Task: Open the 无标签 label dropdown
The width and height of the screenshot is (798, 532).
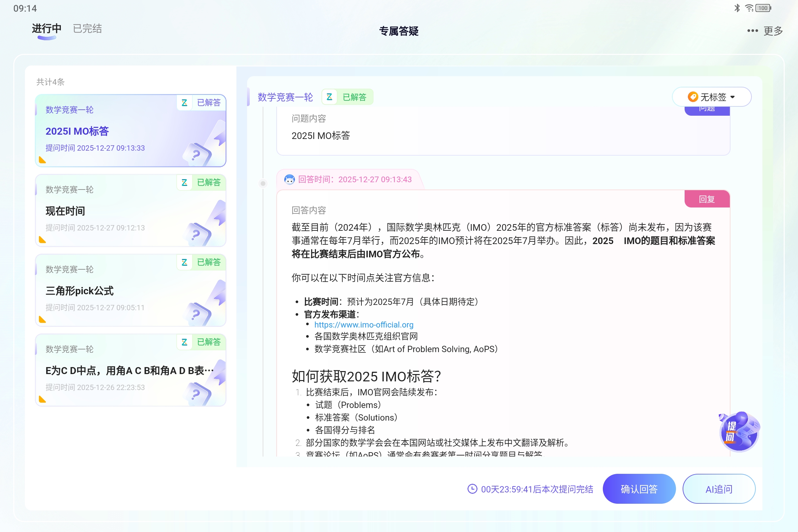Action: coord(713,97)
